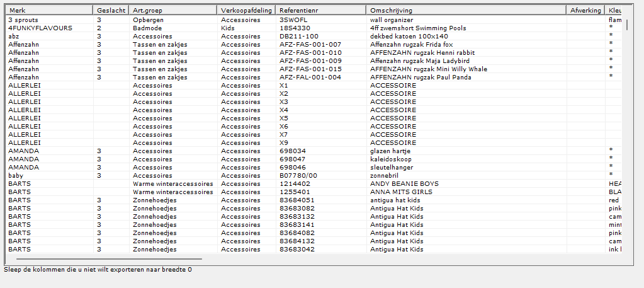
Task: Click reference AFZ-FAS-001-015
Action: point(310,69)
